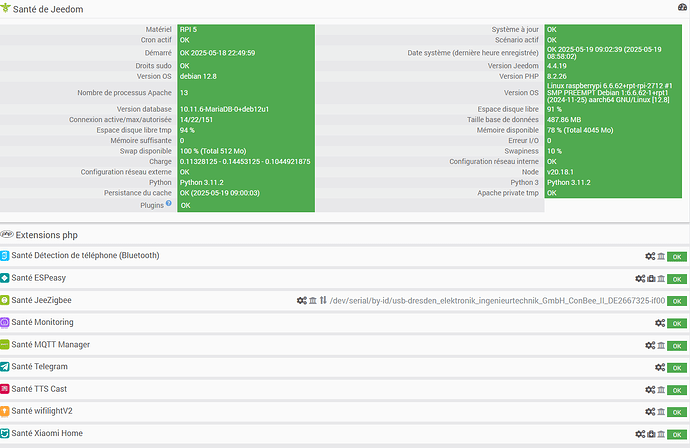Open the Santé wifilightV2 section header

(x=42, y=411)
